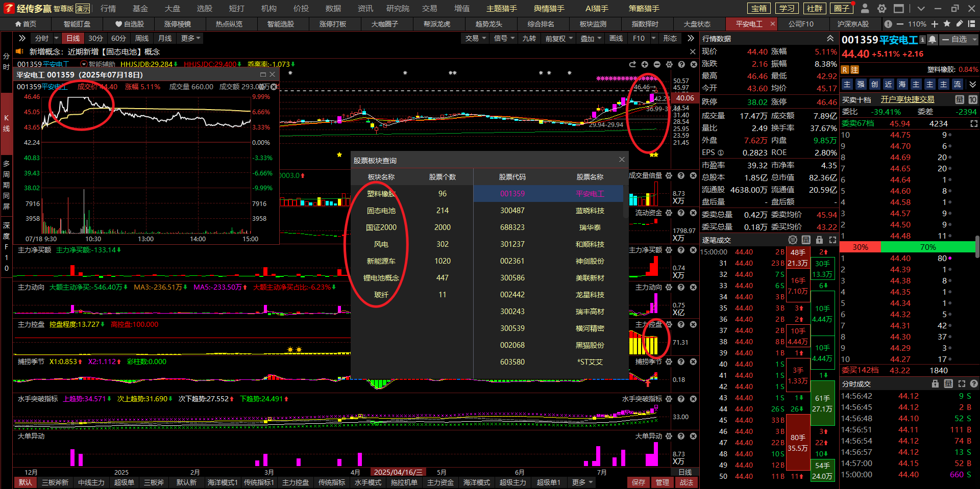980x489 pixels.
Task: Click the main chart minus zoom icon
Action: tap(657, 64)
